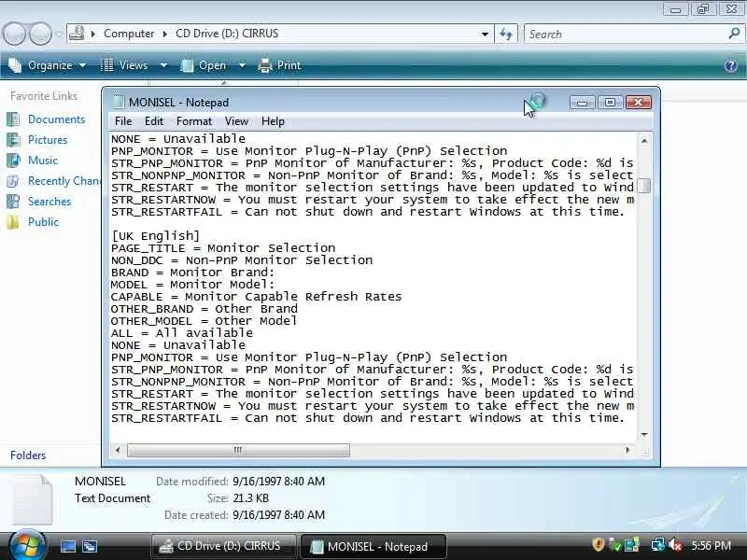
Task: Click Switch between windows quick launch icon
Action: 90,546
